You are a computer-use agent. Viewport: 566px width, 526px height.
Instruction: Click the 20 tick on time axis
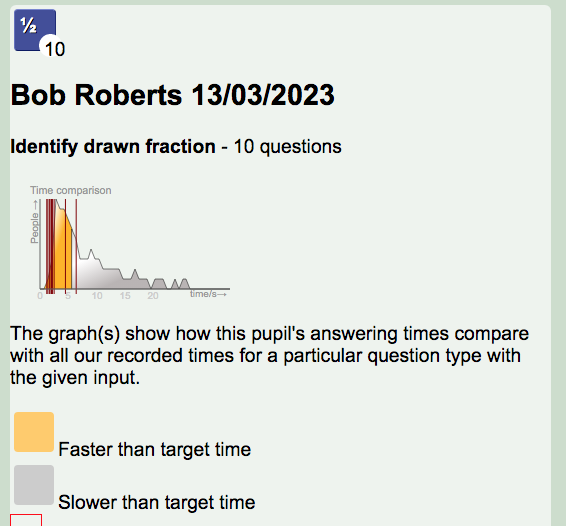point(153,296)
